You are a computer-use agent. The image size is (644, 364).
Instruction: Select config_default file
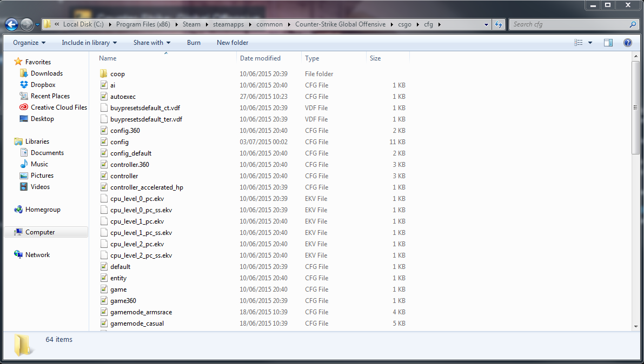(x=131, y=153)
